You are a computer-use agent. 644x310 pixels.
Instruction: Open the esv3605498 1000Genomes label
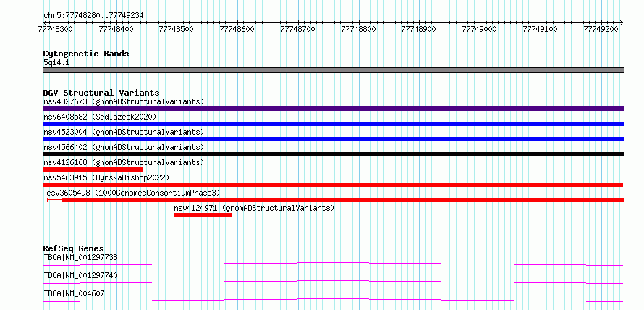pyautogui.click(x=133, y=193)
